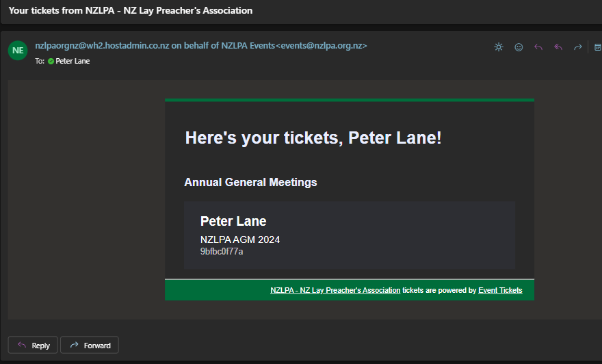Toggle the sun icon to switch message background

click(x=498, y=47)
